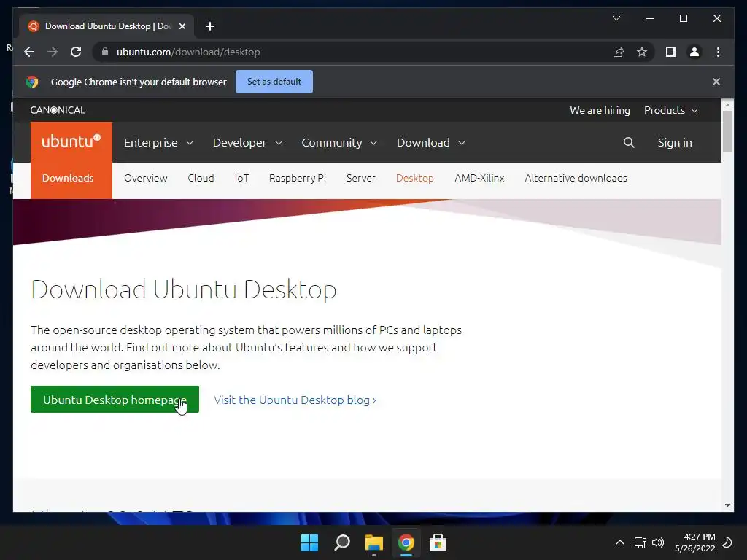The height and width of the screenshot is (560, 747).
Task: Click the Ubuntu Desktop homepage button
Action: click(115, 400)
